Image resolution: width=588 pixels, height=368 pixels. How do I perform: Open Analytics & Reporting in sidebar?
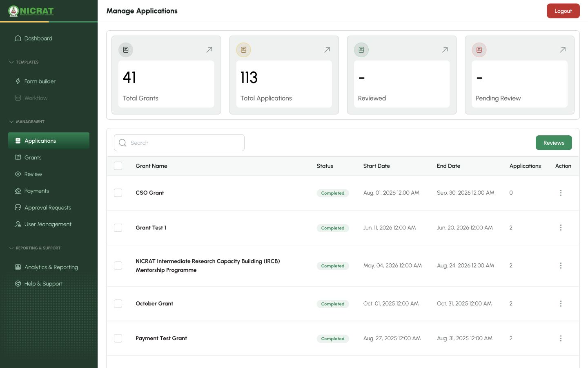point(49,267)
